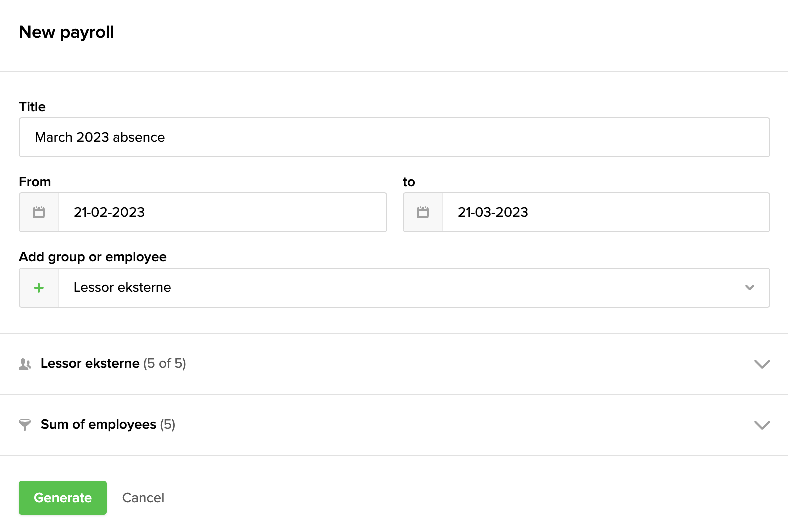788x532 pixels.
Task: Click Generate to create the payroll
Action: click(x=62, y=497)
